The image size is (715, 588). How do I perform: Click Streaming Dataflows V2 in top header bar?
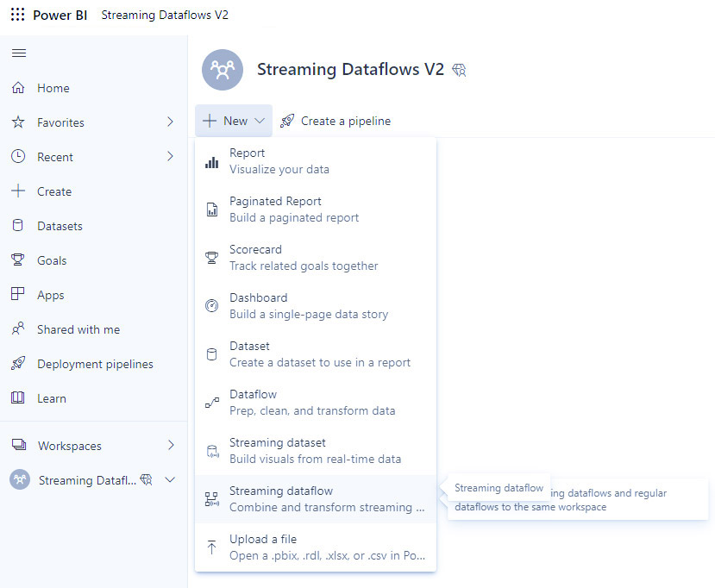point(165,15)
